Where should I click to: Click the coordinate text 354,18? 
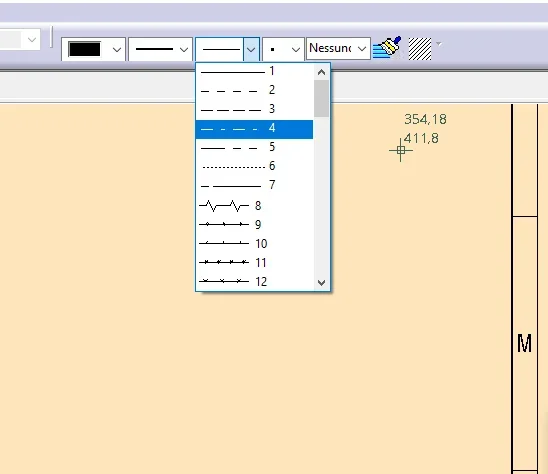[425, 120]
